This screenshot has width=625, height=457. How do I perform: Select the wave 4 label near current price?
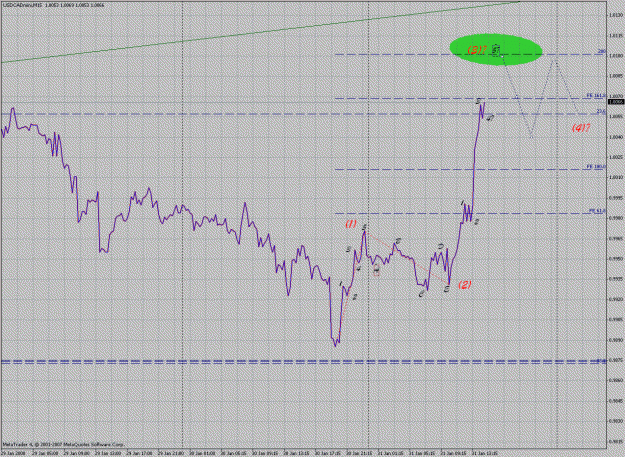491,118
